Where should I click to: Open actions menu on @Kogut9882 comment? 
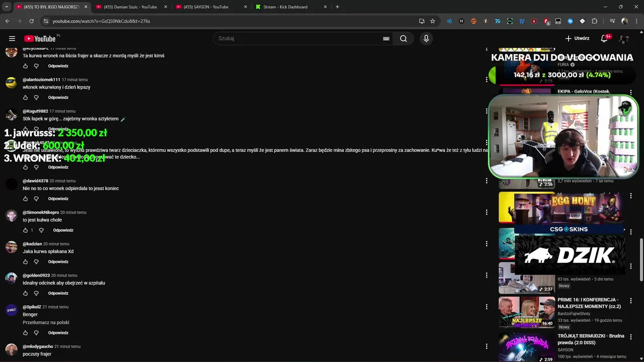pos(487,111)
